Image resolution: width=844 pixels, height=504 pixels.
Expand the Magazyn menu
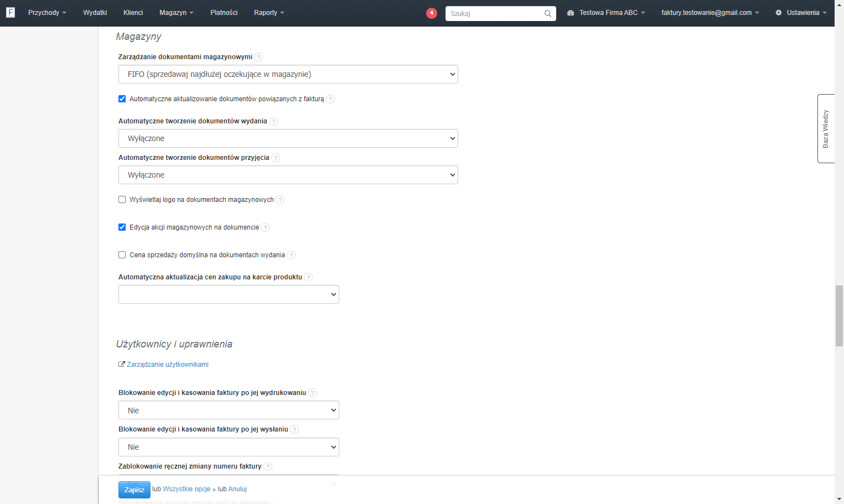177,13
